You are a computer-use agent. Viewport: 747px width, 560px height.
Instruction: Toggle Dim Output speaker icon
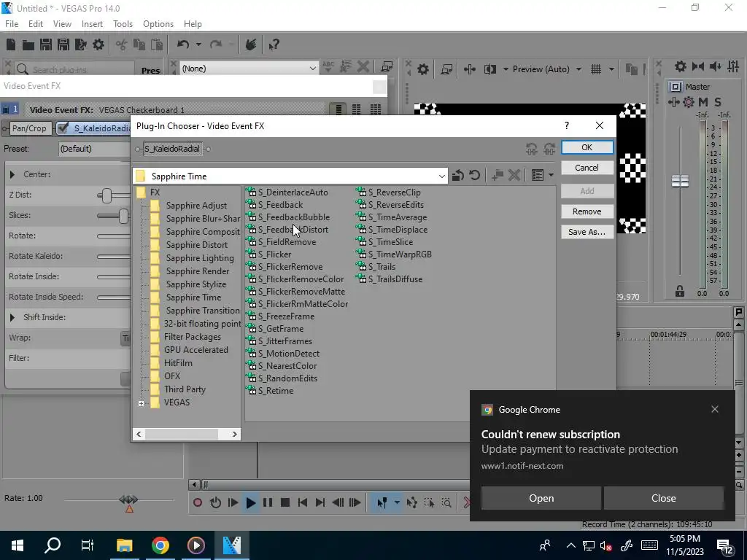click(x=715, y=66)
